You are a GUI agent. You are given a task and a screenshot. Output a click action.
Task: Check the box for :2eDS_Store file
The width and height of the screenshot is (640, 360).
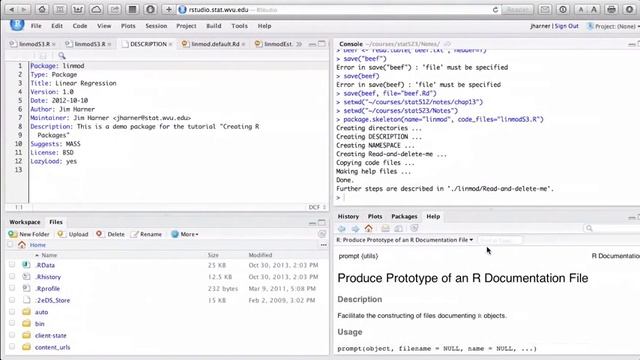tap(12, 300)
